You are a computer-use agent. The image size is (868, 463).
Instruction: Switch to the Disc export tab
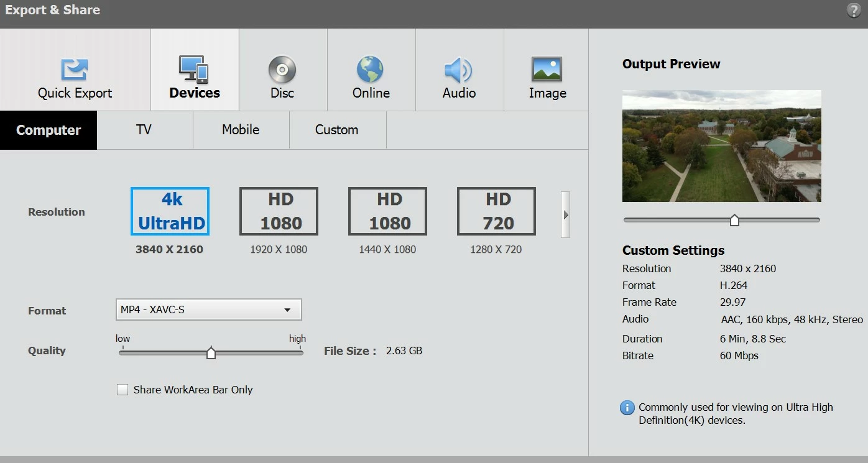[x=283, y=70]
